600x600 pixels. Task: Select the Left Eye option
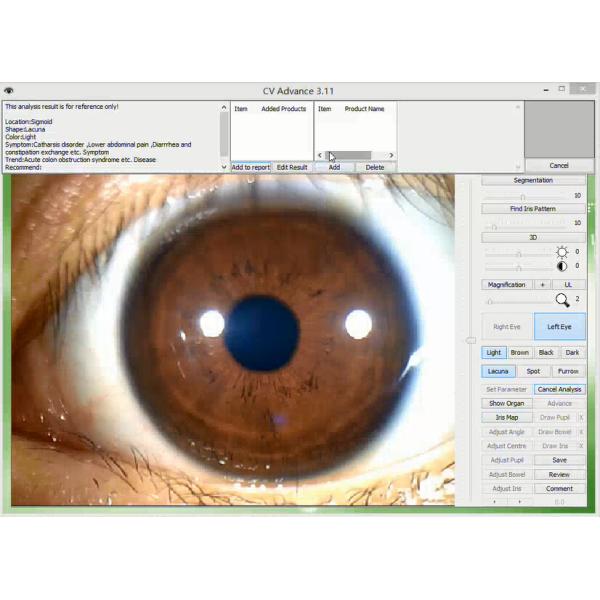[x=559, y=327]
